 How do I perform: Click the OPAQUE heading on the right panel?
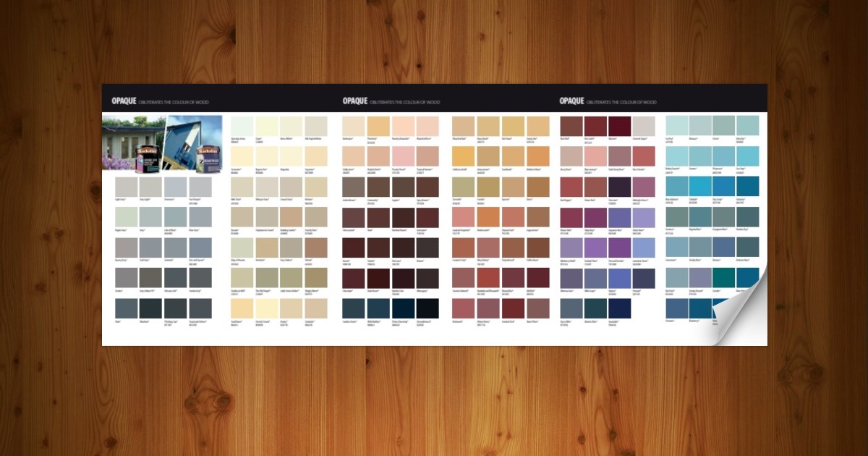[571, 102]
